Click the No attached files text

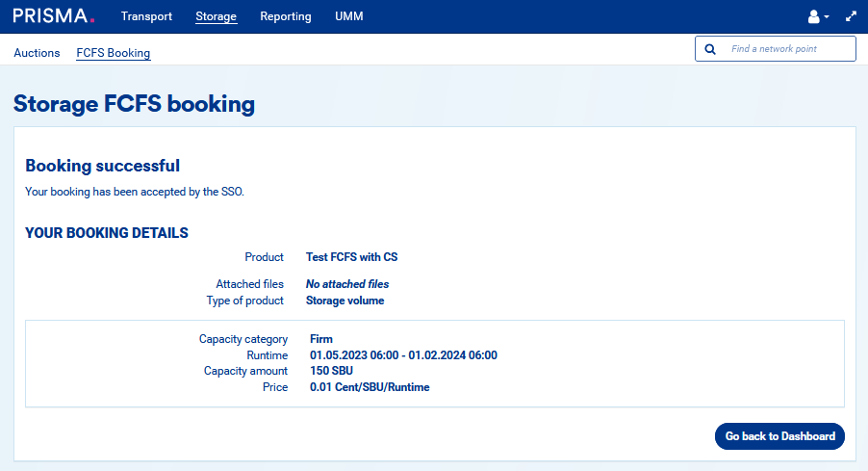(347, 284)
